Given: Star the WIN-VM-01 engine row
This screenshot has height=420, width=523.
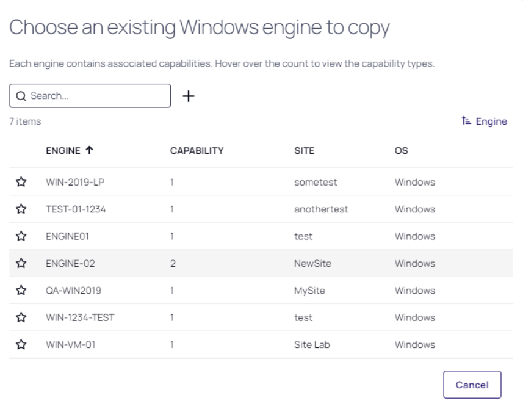Looking at the screenshot, I should [x=21, y=345].
